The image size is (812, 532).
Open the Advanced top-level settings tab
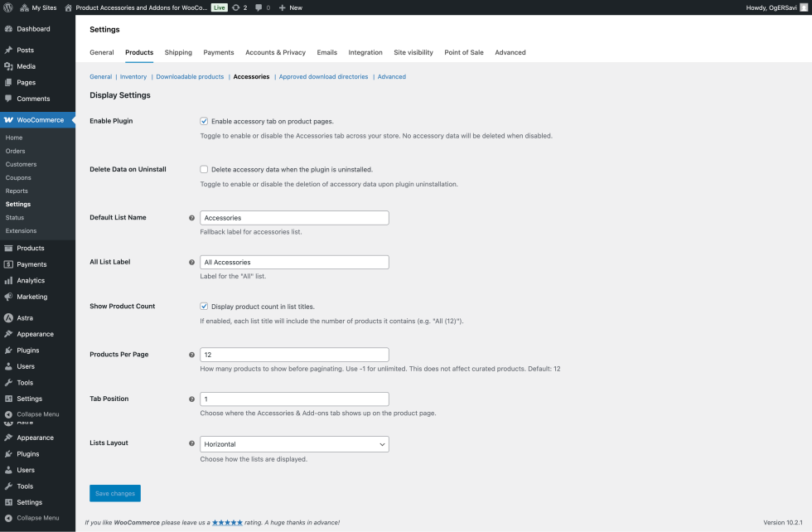point(510,52)
